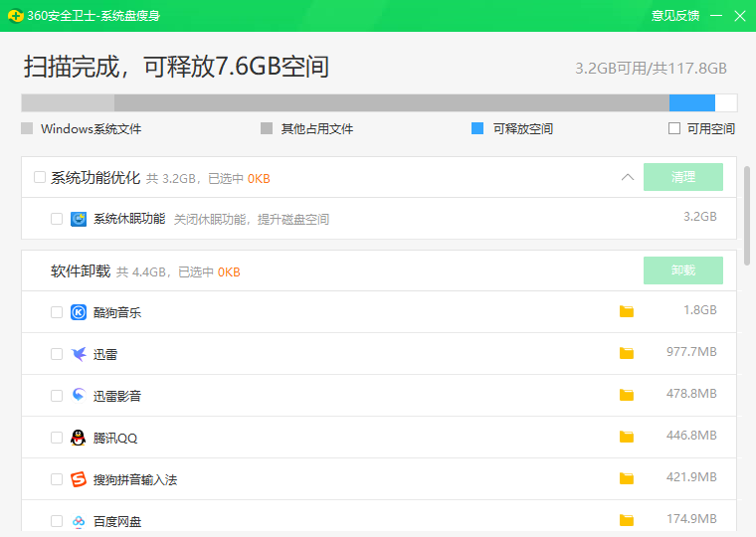Click the 迅雷影音 app icon
This screenshot has width=756, height=537.
click(79, 396)
